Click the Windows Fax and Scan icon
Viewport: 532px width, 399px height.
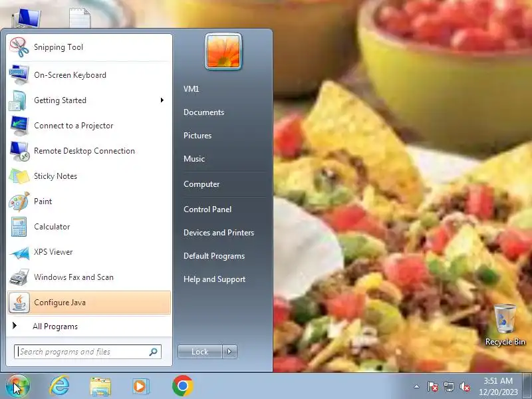[19, 277]
